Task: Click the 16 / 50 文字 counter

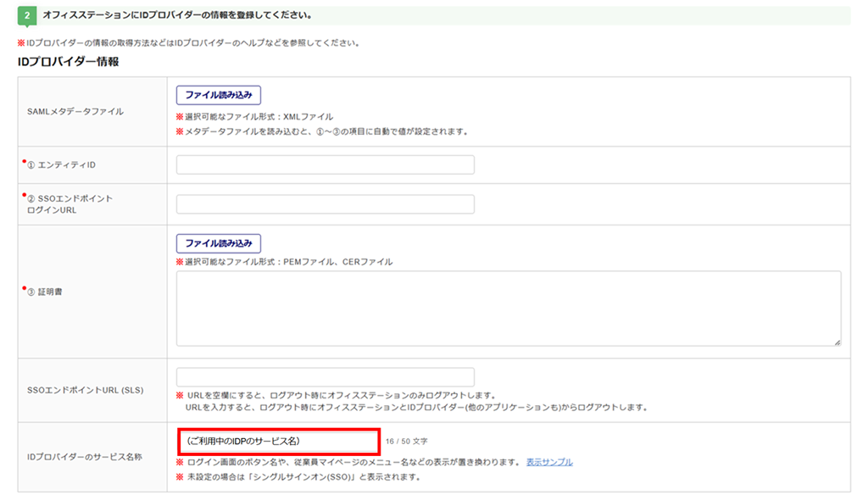Action: tap(407, 442)
